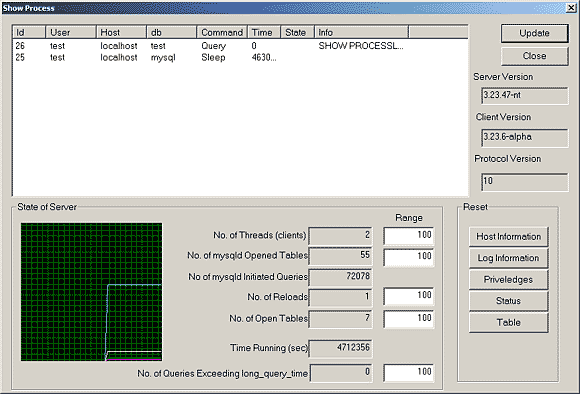Image resolution: width=580 pixels, height=394 pixels.
Task: Click the Log Information button
Action: coord(508,258)
